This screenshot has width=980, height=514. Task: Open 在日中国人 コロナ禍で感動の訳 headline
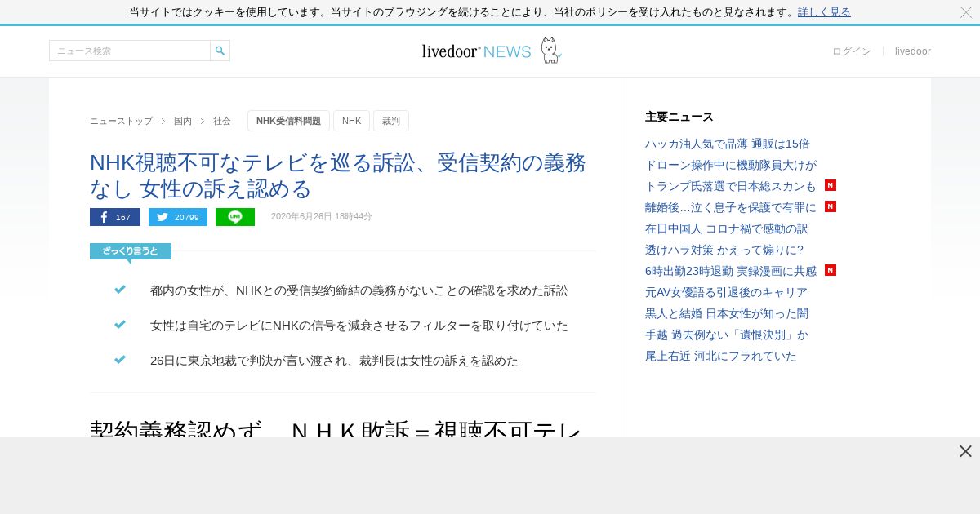point(727,228)
